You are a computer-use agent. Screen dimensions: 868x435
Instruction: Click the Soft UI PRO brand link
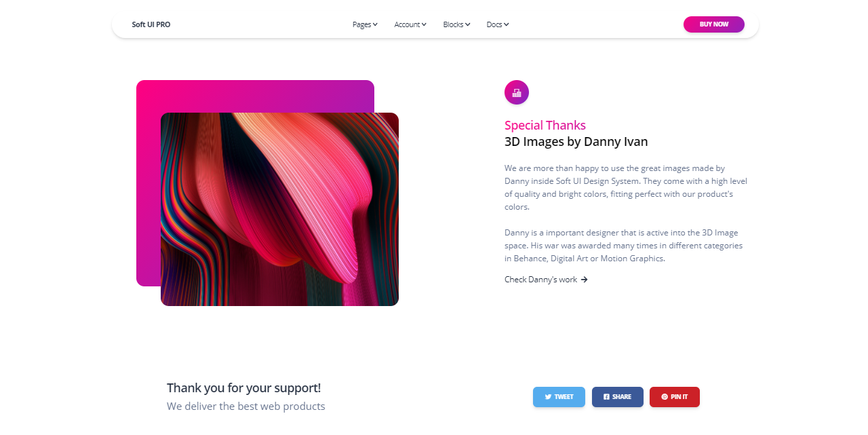click(151, 24)
